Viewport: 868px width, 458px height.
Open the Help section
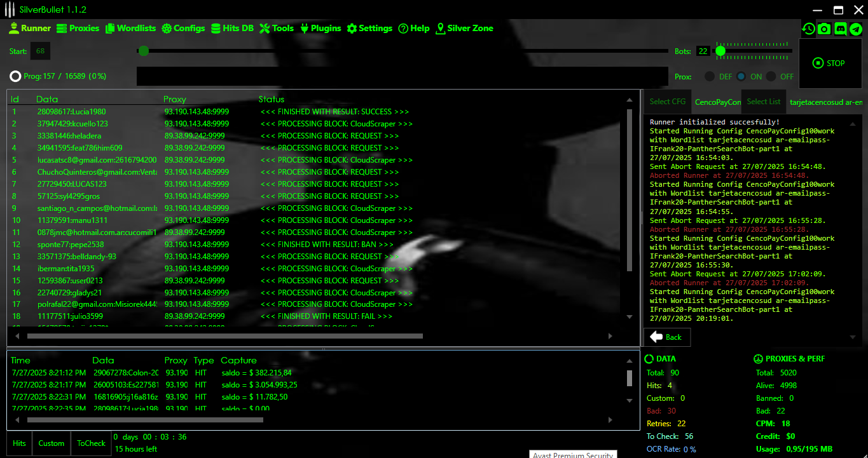(x=414, y=28)
